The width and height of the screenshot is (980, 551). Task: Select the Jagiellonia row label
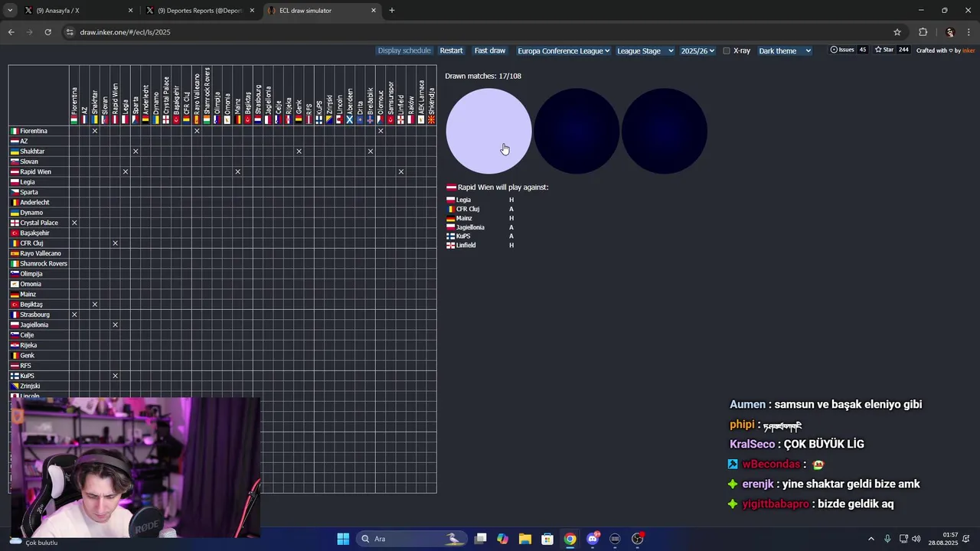[x=34, y=324]
